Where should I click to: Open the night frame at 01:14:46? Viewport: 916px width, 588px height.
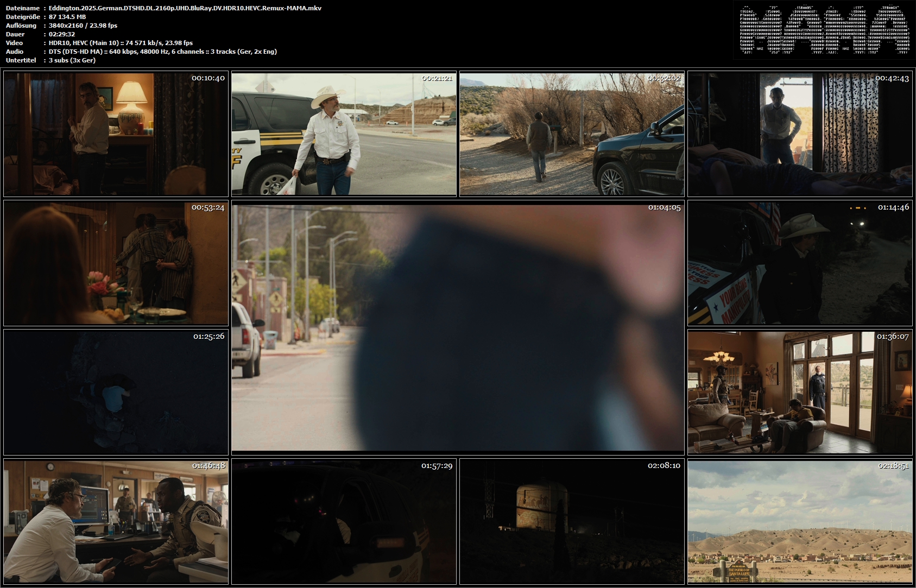(800, 263)
